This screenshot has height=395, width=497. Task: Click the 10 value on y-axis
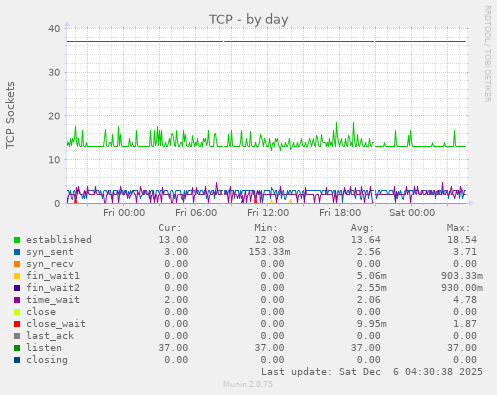click(x=54, y=160)
